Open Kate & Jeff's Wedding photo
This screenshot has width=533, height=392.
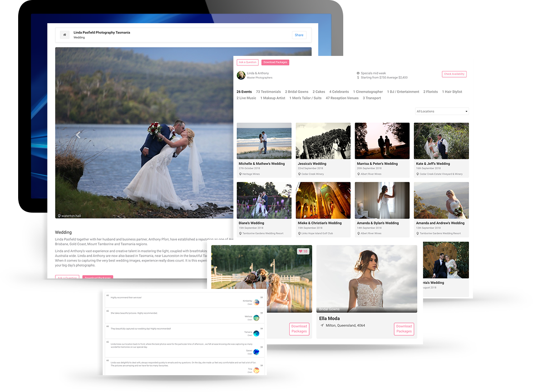point(441,141)
